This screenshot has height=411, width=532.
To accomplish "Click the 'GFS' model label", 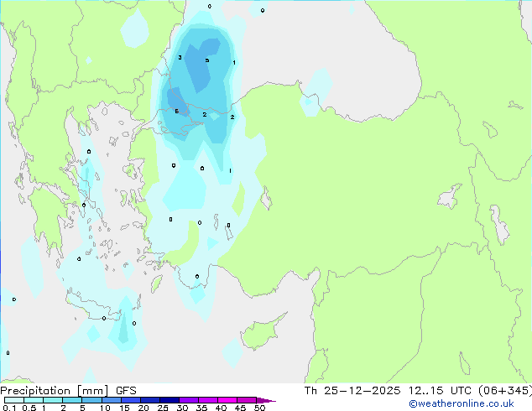I will click(126, 391).
